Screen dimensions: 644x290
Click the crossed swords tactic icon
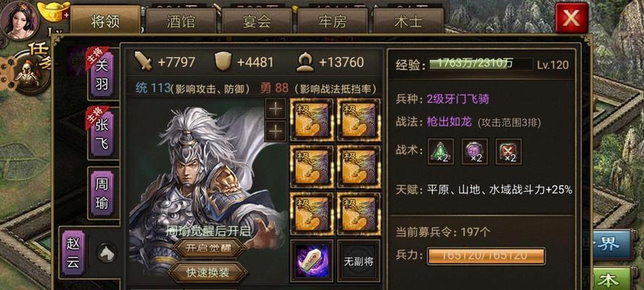pyautogui.click(x=509, y=151)
